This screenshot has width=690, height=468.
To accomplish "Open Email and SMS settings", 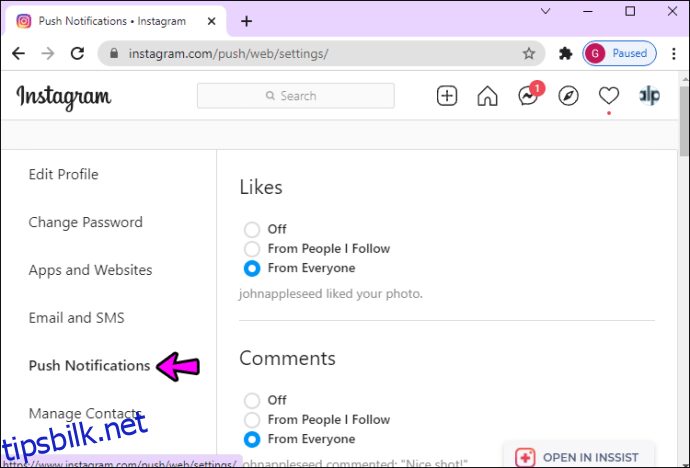I will 77,318.
